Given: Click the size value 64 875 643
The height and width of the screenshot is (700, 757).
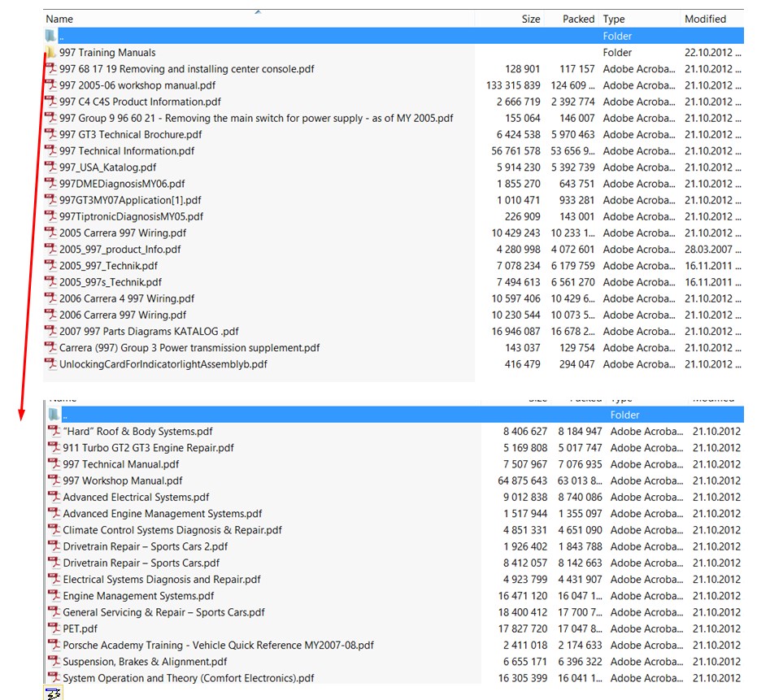Looking at the screenshot, I should click(522, 480).
